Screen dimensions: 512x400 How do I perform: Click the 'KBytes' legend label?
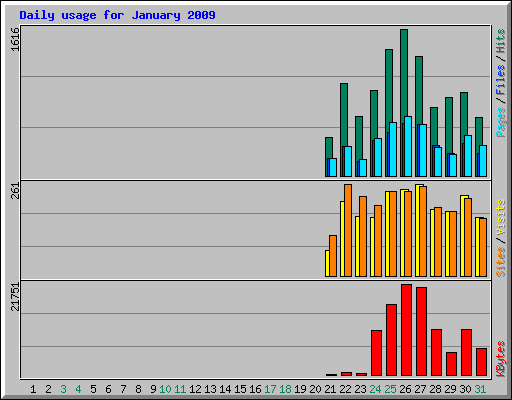tap(501, 359)
